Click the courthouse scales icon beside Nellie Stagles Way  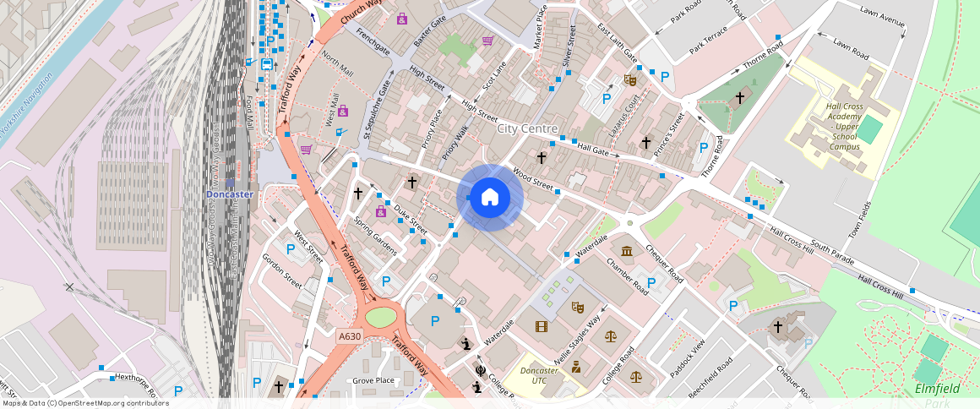[x=611, y=335]
